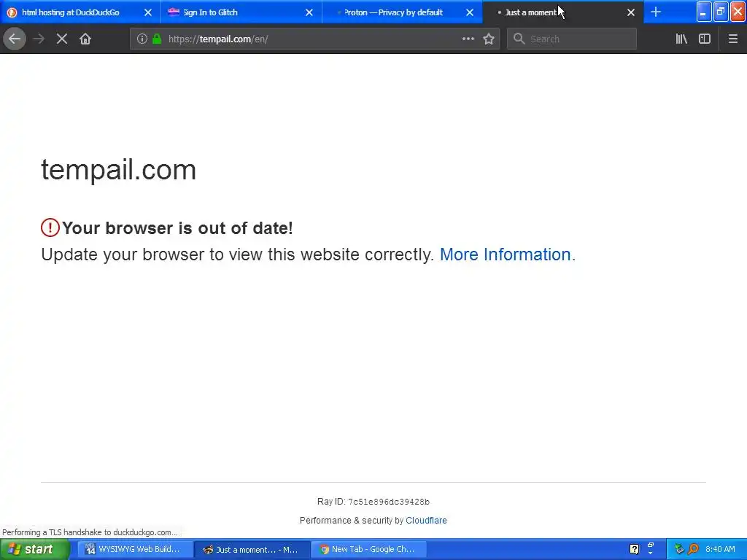Click the 8:40 AM clock
Viewport: 747px width, 560px height.
point(720,549)
